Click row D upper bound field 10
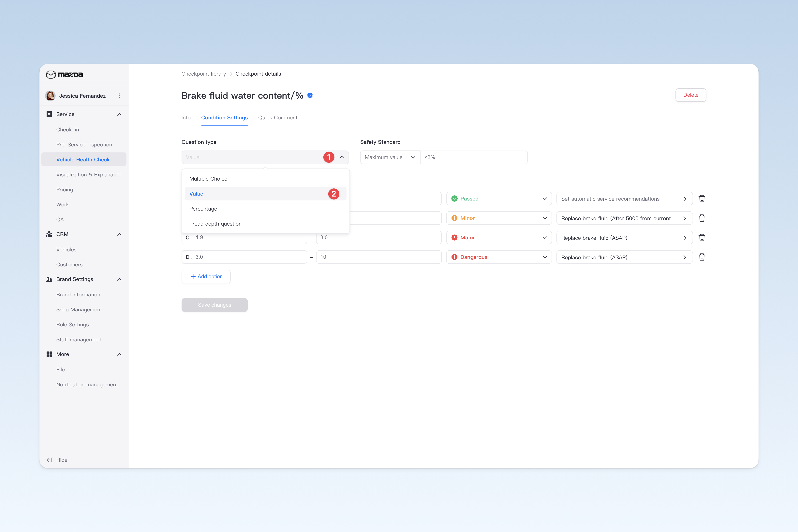The height and width of the screenshot is (532, 798). coord(379,257)
